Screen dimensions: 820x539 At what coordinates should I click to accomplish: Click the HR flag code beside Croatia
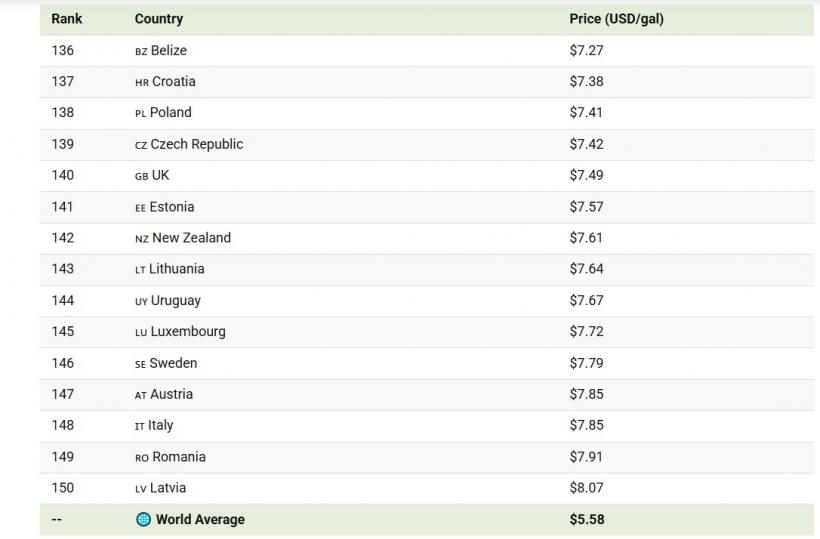click(141, 82)
